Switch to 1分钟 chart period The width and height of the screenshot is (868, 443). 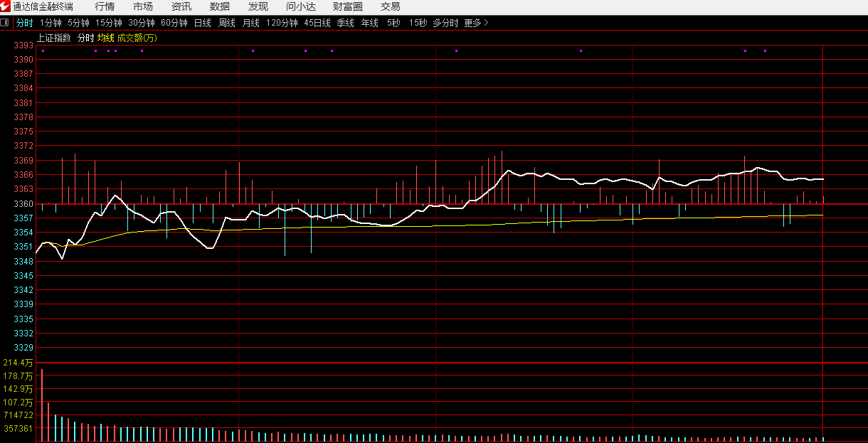tap(51, 23)
